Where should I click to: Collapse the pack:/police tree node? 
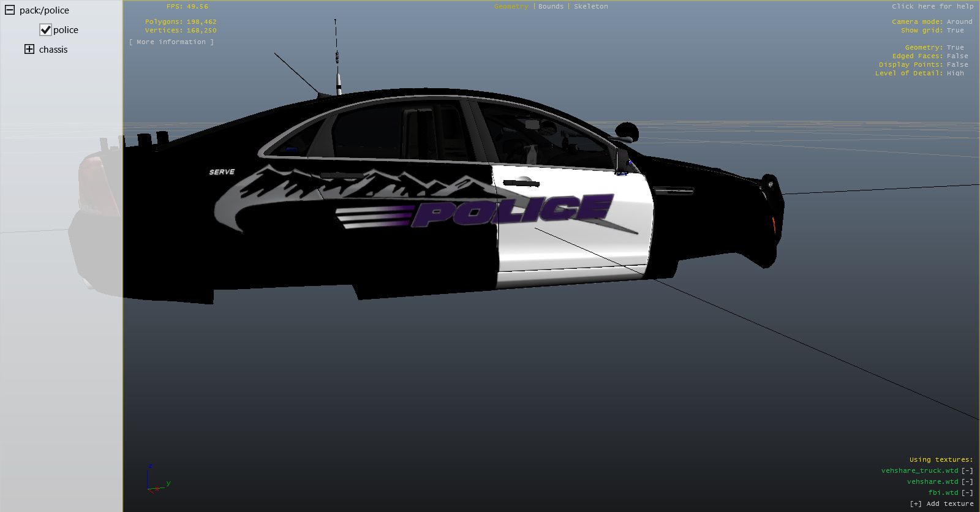pos(10,10)
